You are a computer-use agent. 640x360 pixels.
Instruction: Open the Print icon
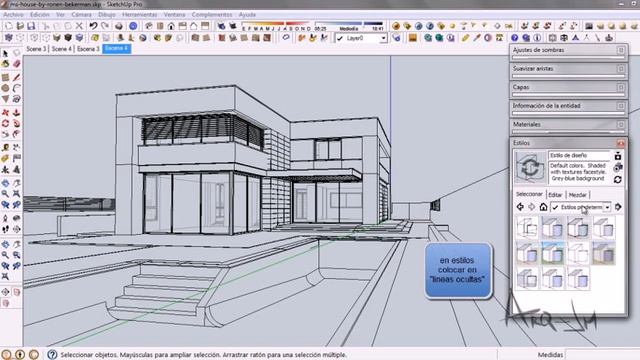point(119,26)
